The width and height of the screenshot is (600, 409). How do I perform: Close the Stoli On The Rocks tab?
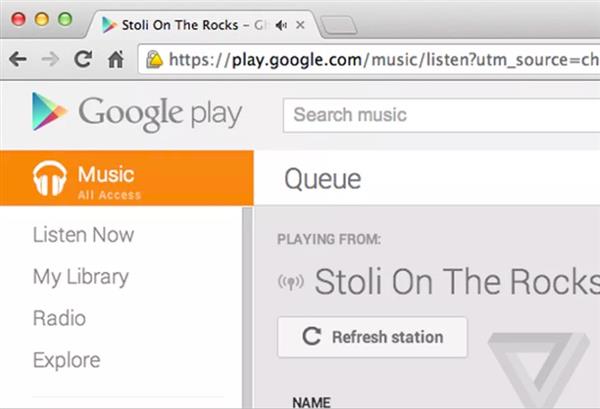(x=300, y=25)
